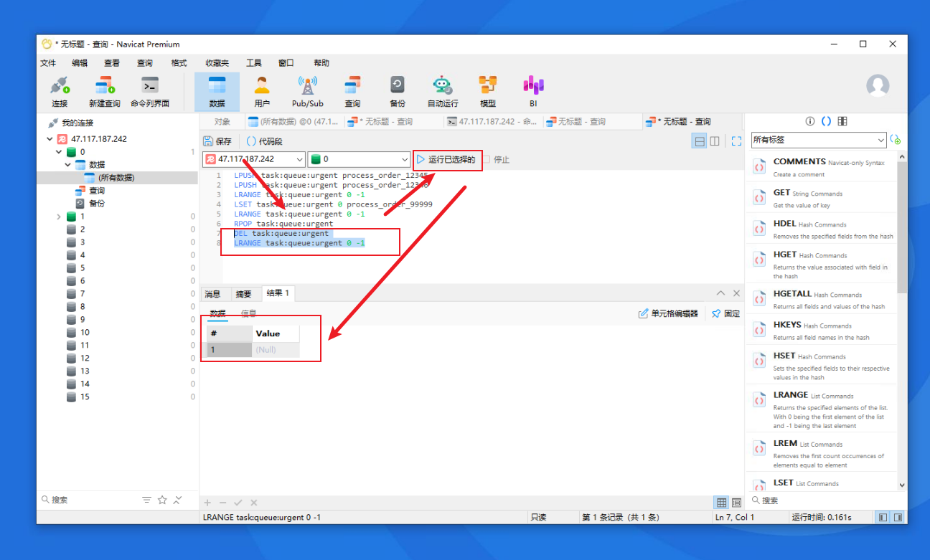Viewport: 930px width, 560px height.
Task: Switch to the 消息 messages tab
Action: 212,294
